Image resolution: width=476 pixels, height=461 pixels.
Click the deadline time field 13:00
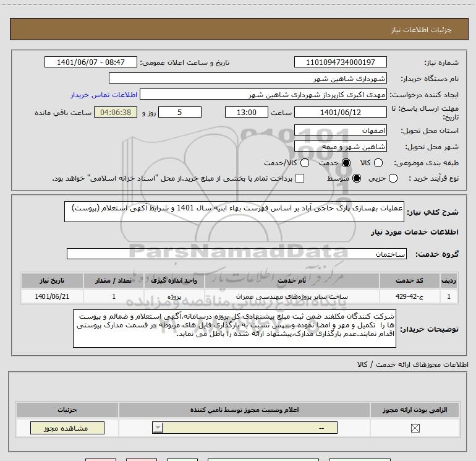click(x=247, y=112)
